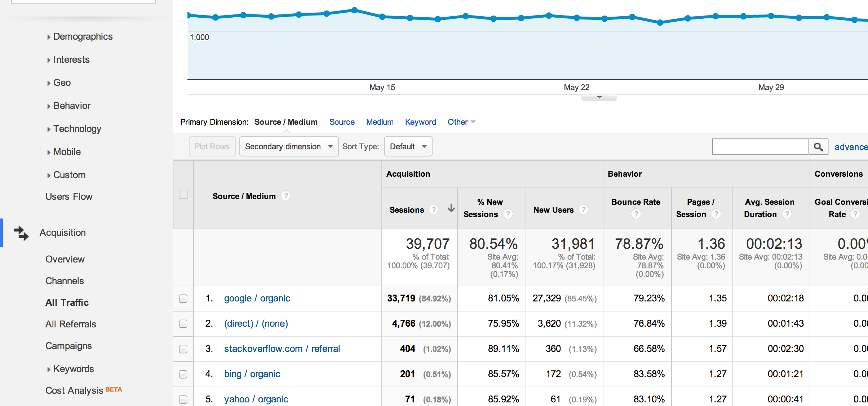Click the Acquisition arrows icon in the sidebar

click(x=21, y=234)
